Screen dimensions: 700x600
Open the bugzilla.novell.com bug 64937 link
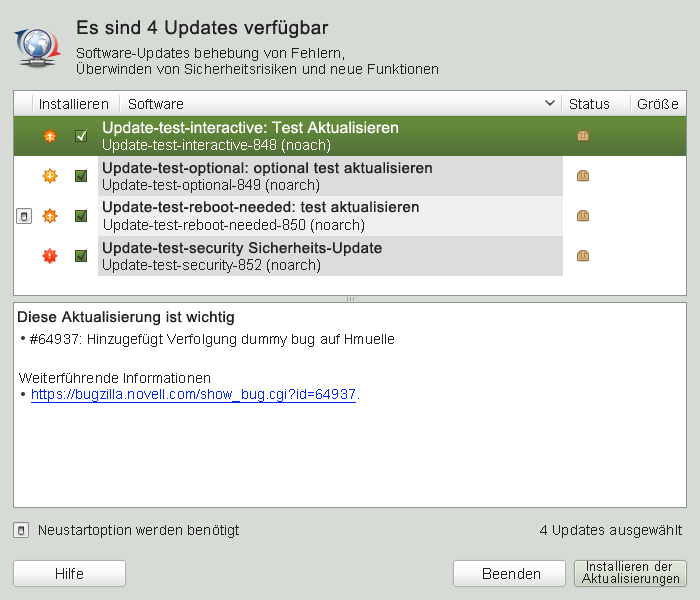point(193,395)
